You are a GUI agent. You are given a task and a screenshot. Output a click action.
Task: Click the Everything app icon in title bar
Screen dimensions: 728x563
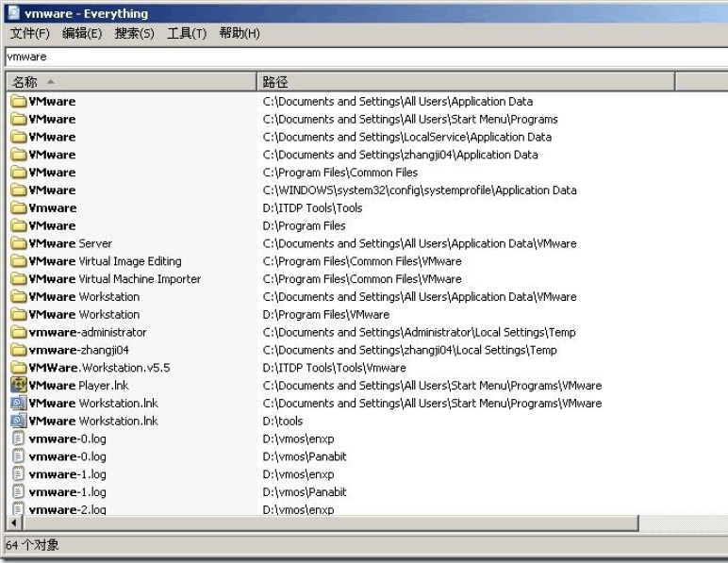[14, 13]
